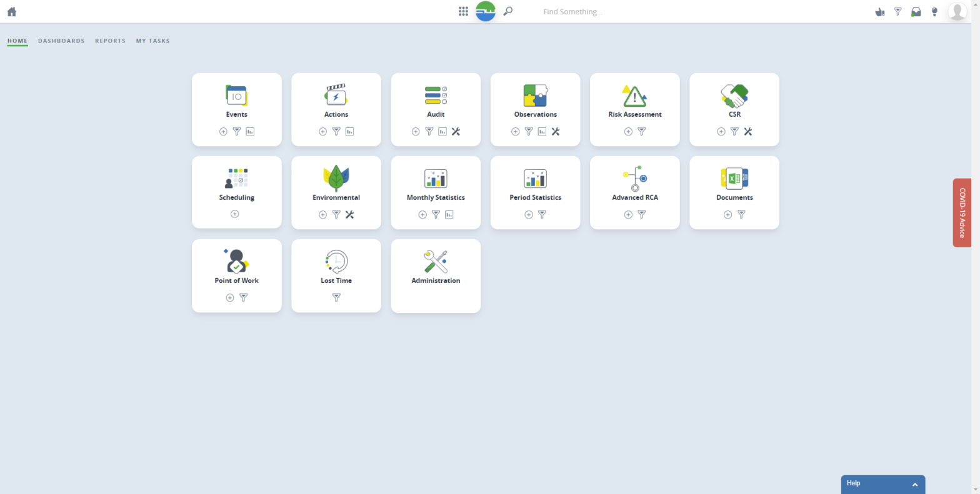Screen dimensions: 980x494
Task: Click the home icon in top-left corner
Action: [11, 12]
